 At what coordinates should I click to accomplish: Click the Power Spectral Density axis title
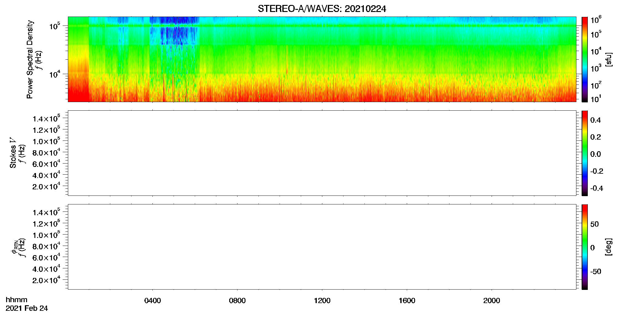[30, 59]
